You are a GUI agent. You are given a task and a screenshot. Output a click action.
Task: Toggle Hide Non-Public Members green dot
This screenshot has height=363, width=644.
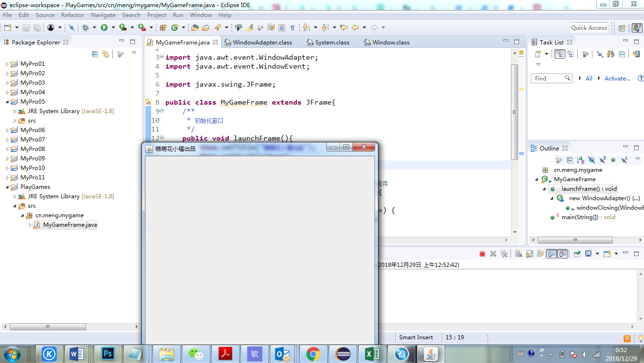(613, 160)
